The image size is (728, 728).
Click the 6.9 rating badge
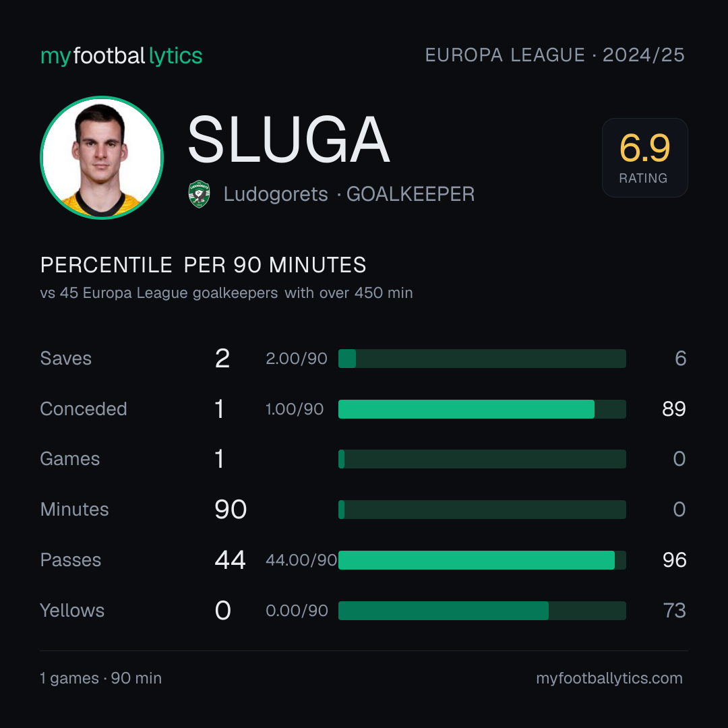pos(645,157)
